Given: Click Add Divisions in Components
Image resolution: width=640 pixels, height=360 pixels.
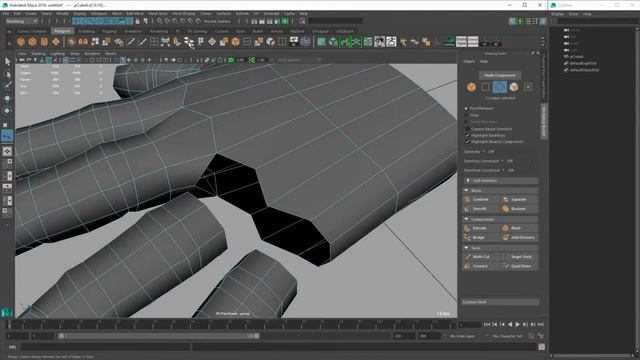Looking at the screenshot, I should tap(519, 237).
